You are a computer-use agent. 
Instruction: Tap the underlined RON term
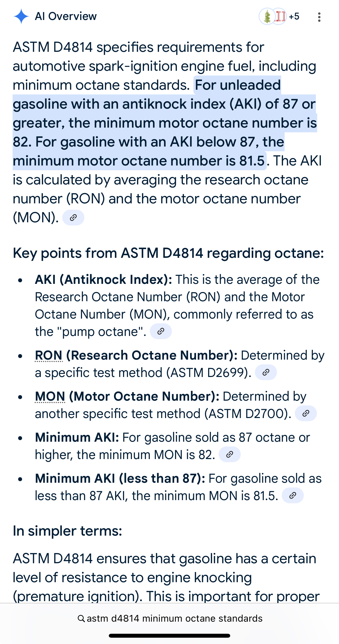click(x=49, y=355)
